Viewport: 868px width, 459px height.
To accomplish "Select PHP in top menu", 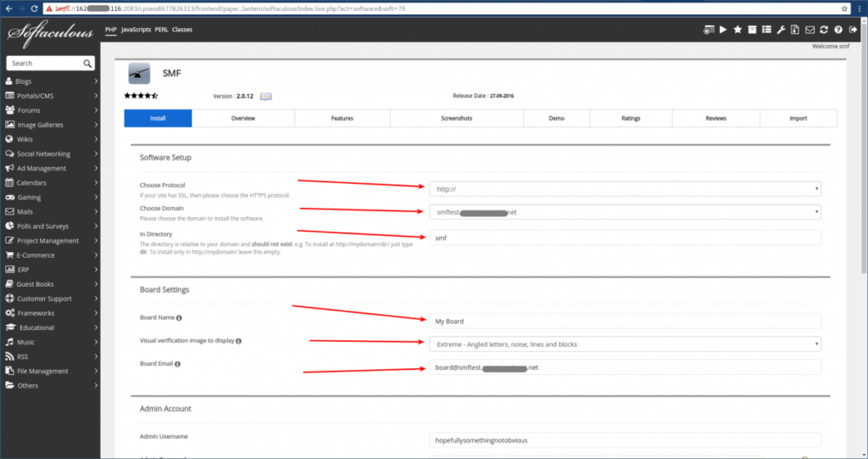I will [x=111, y=30].
